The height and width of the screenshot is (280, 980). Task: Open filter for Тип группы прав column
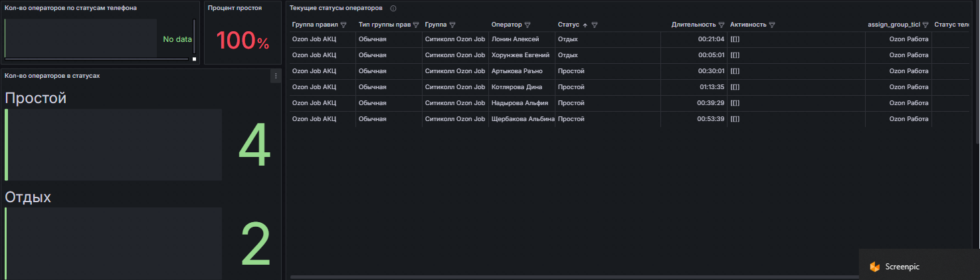416,25
